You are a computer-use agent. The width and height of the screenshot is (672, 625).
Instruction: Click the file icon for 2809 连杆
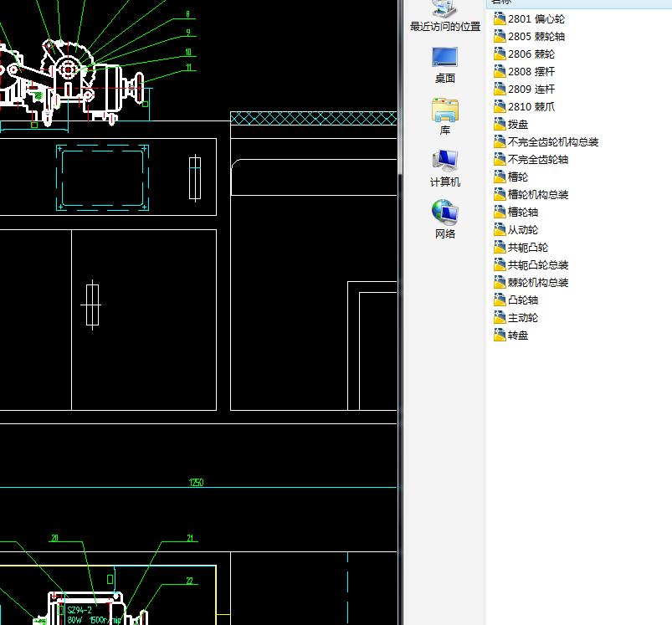pos(500,89)
